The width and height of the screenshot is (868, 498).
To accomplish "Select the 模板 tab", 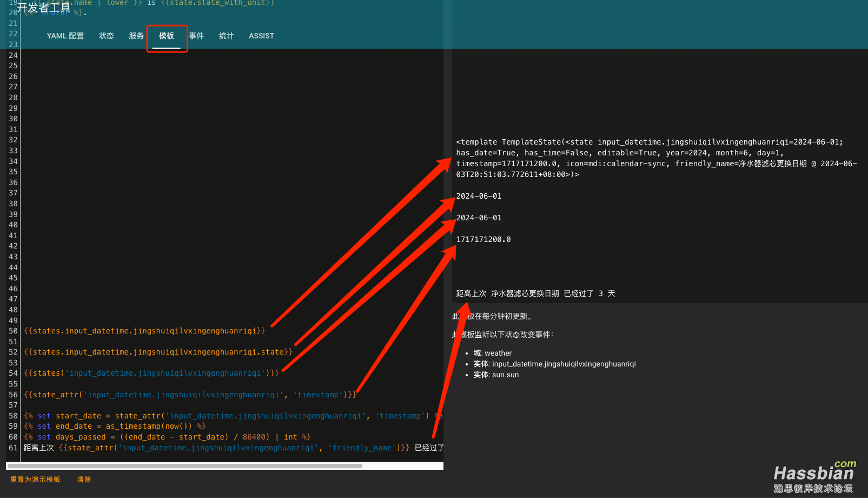I will [x=167, y=36].
